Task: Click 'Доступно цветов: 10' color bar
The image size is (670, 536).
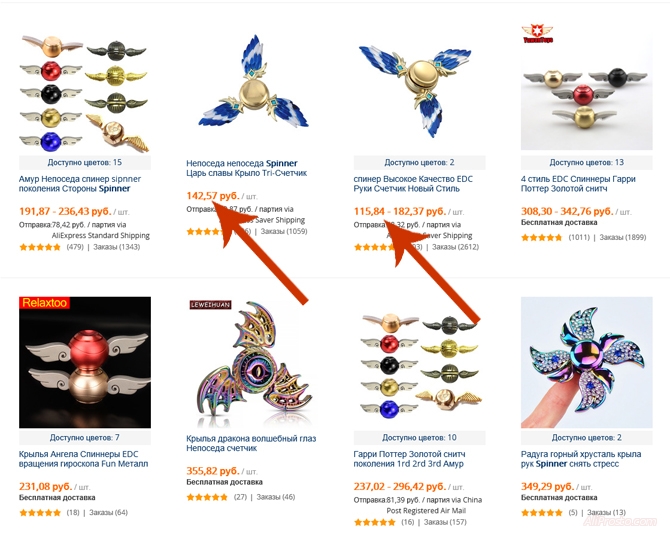Action: [419, 438]
